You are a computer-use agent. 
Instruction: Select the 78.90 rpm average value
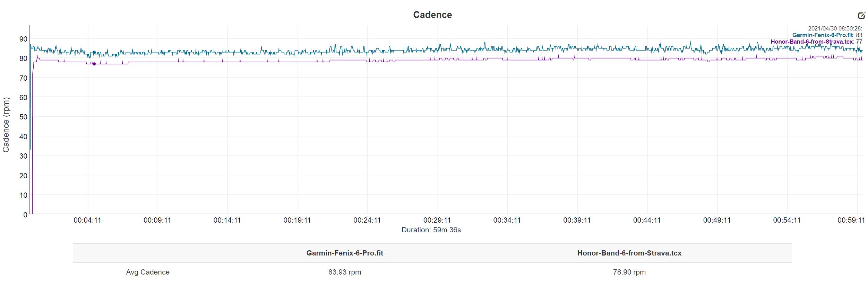pos(629,272)
